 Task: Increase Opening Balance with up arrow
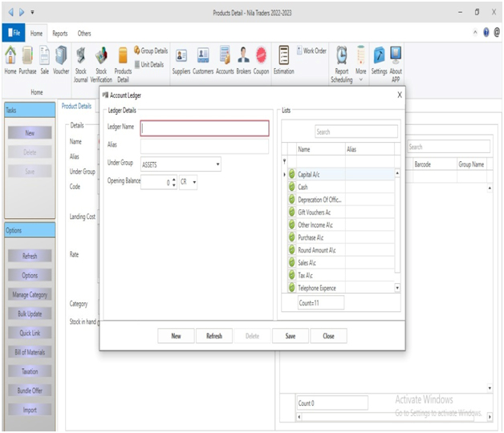[x=174, y=180]
